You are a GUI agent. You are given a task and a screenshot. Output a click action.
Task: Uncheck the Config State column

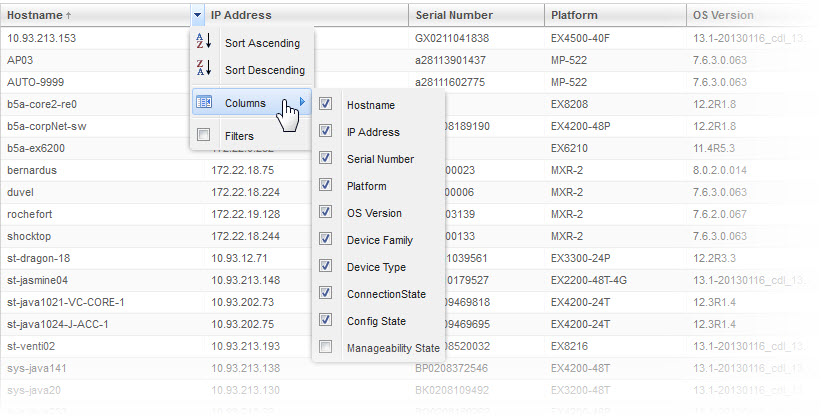(326, 320)
